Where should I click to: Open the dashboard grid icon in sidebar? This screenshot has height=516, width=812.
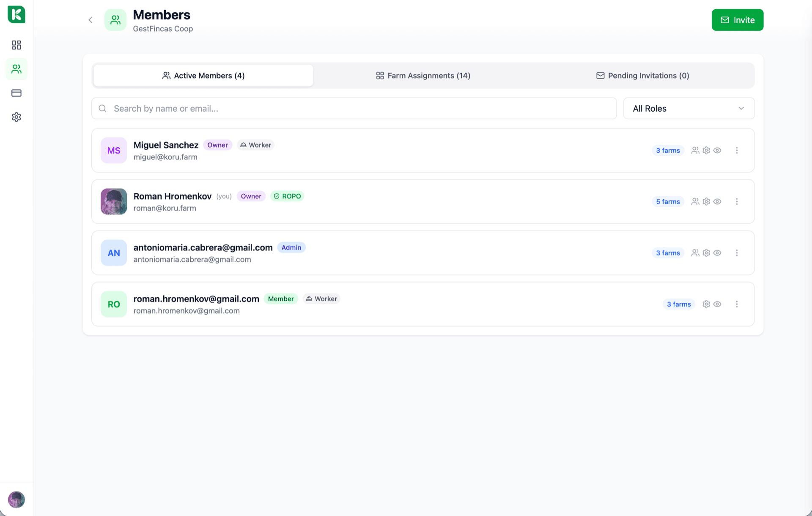[16, 45]
